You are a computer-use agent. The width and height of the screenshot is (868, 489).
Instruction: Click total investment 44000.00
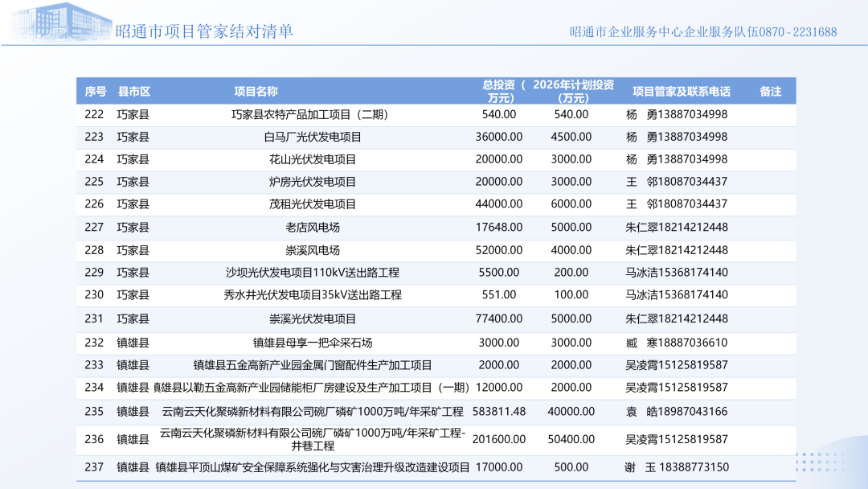point(499,204)
